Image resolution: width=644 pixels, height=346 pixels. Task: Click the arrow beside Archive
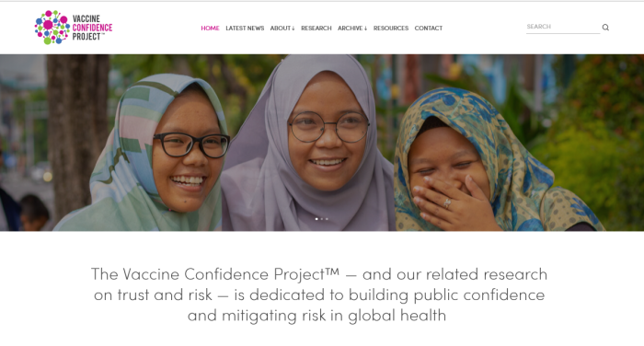coord(365,29)
